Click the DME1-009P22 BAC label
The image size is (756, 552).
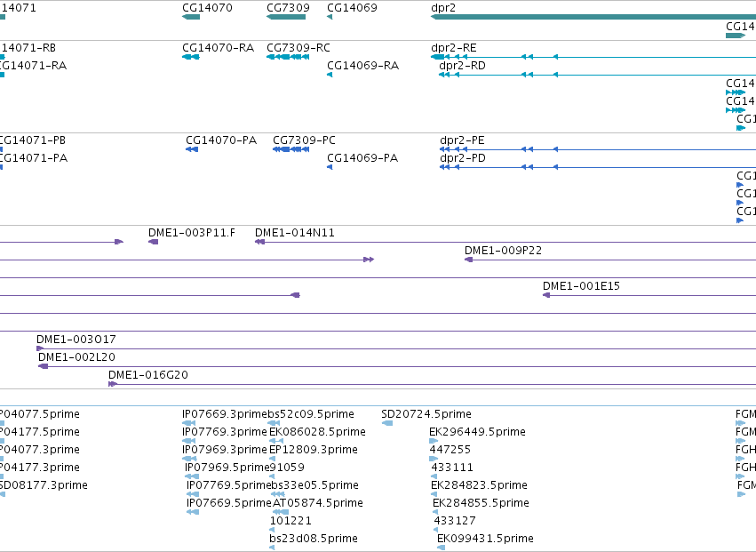[504, 251]
